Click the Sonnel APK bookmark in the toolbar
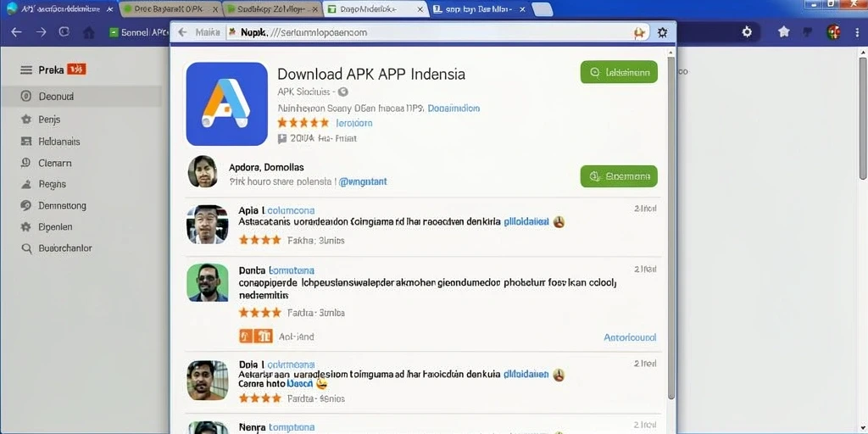The width and height of the screenshot is (868, 434). (x=138, y=33)
